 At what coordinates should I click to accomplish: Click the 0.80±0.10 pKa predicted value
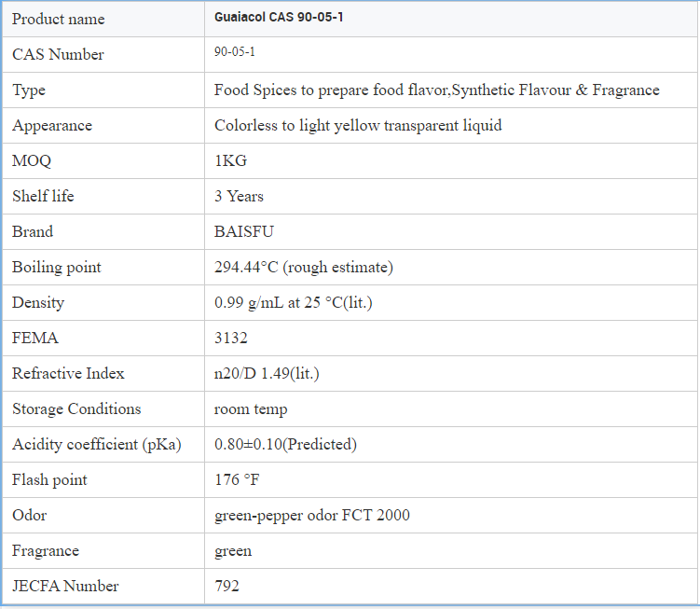(x=285, y=445)
